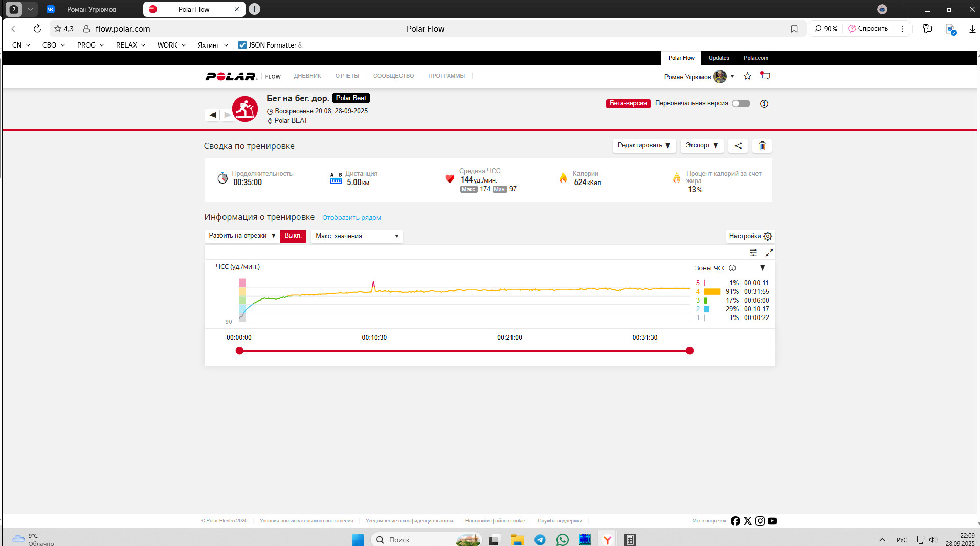Open ПРОГРАММЫ menu item

click(x=447, y=76)
